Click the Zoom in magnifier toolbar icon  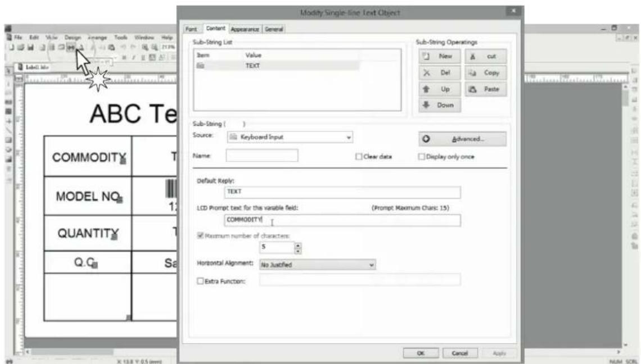tap(145, 47)
